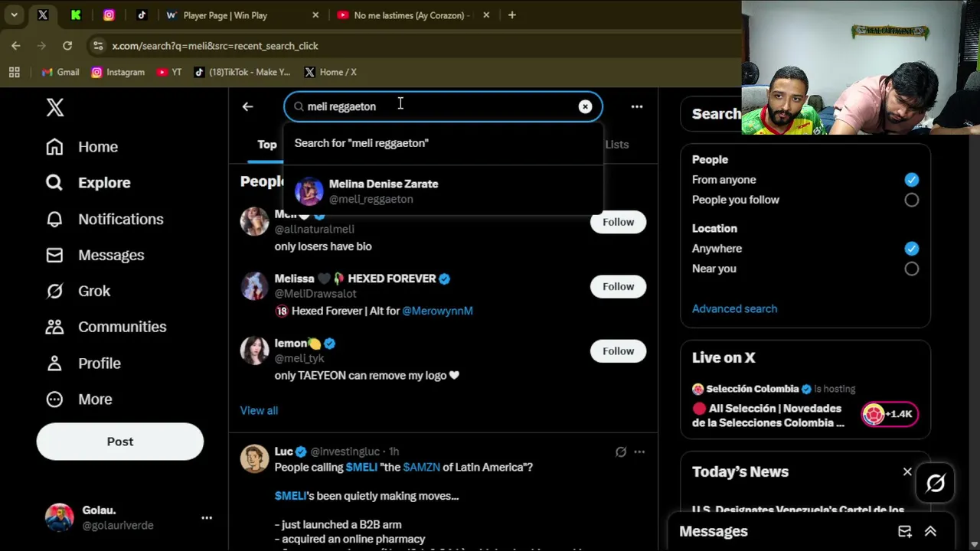Open the More menu in sidebar
This screenshot has height=551, width=980.
[x=79, y=399]
